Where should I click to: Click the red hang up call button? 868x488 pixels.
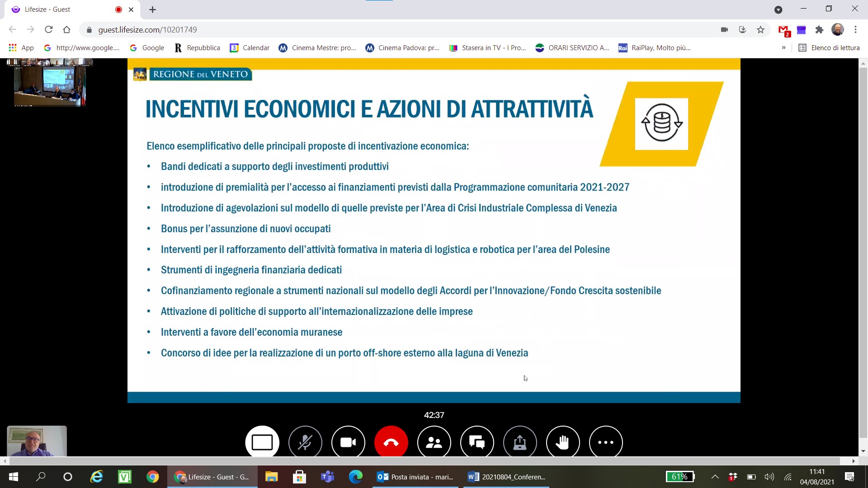click(x=391, y=442)
